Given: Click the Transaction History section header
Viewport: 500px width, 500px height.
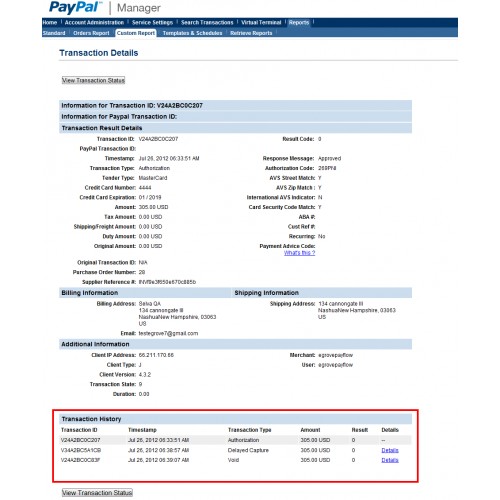Looking at the screenshot, I should (236, 419).
